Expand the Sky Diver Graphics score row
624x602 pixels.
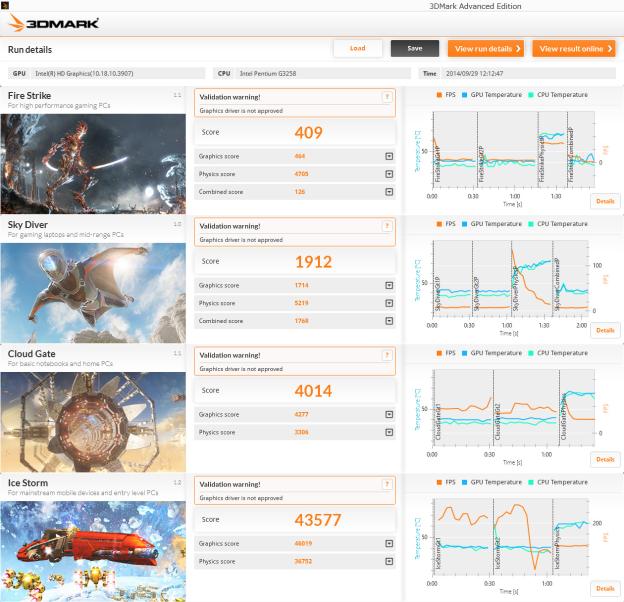(x=389, y=285)
